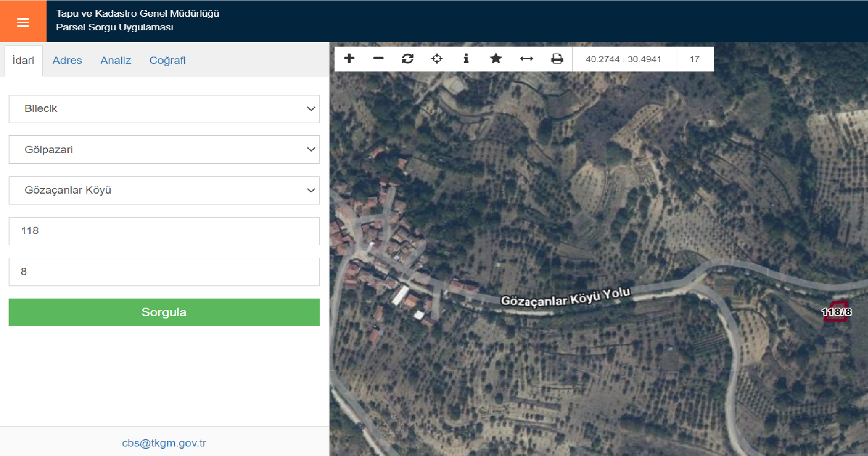Click the parcel number field containing 8

coord(164,272)
